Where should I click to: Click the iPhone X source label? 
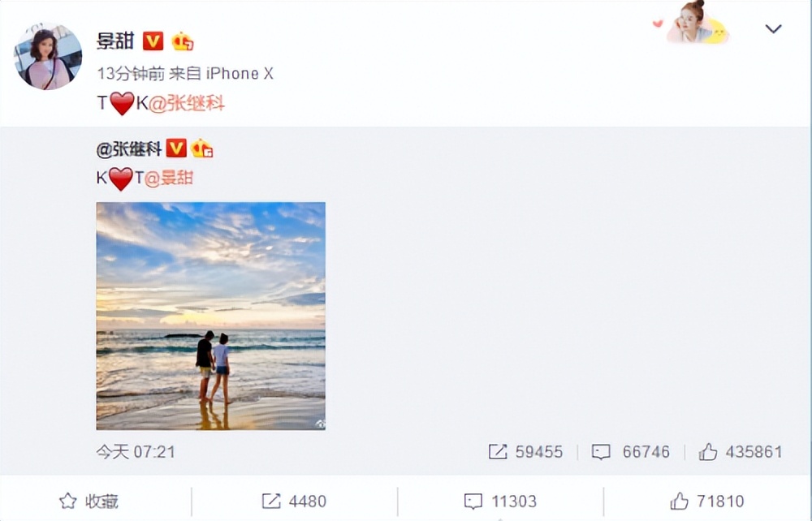click(240, 74)
